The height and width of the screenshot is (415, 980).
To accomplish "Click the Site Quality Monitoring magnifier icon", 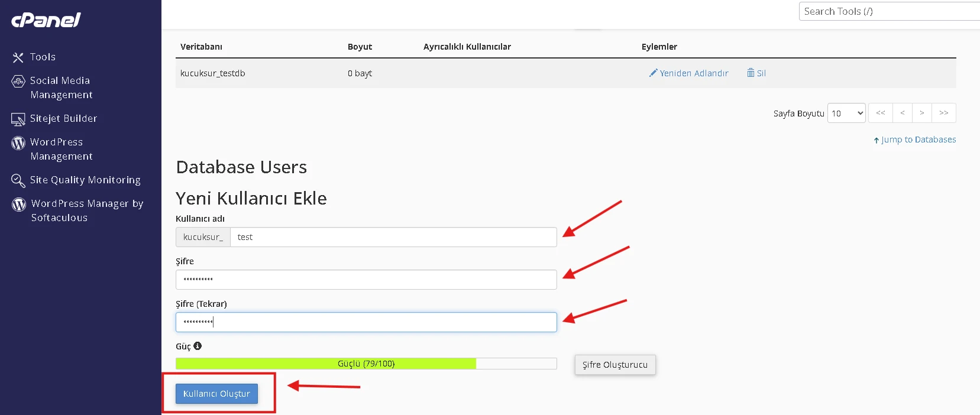I will tap(18, 180).
